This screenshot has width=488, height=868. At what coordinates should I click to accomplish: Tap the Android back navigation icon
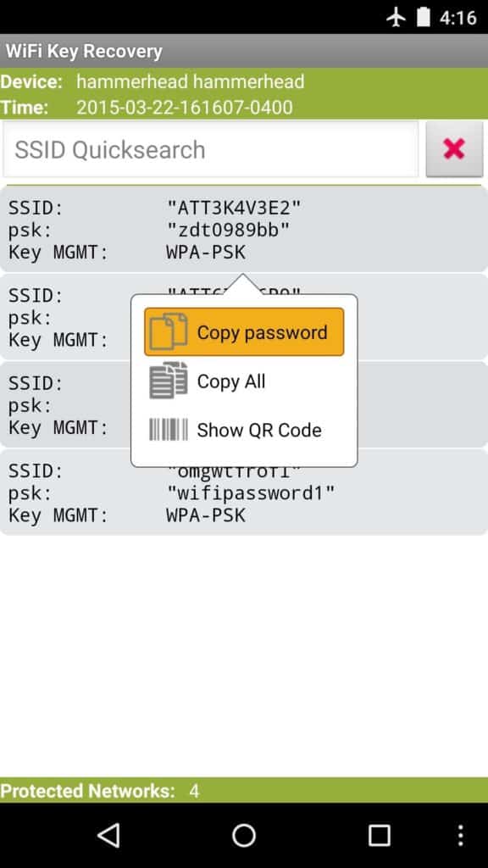[108, 835]
